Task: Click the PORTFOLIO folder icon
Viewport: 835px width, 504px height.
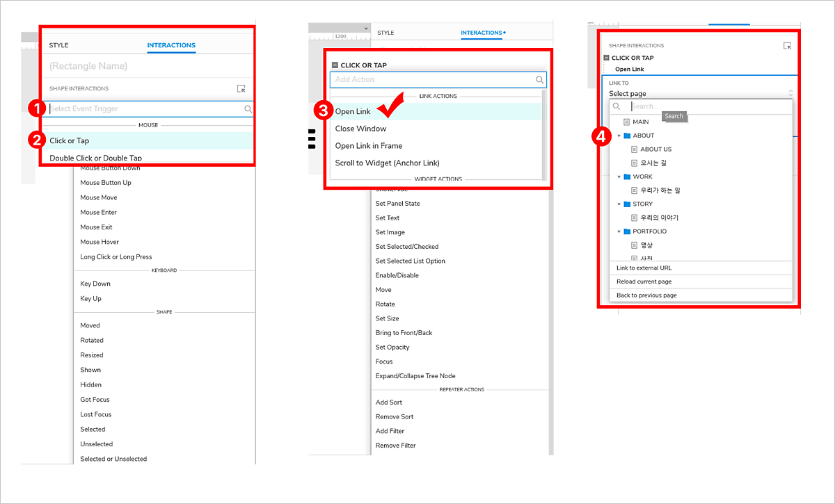Action: coord(627,231)
